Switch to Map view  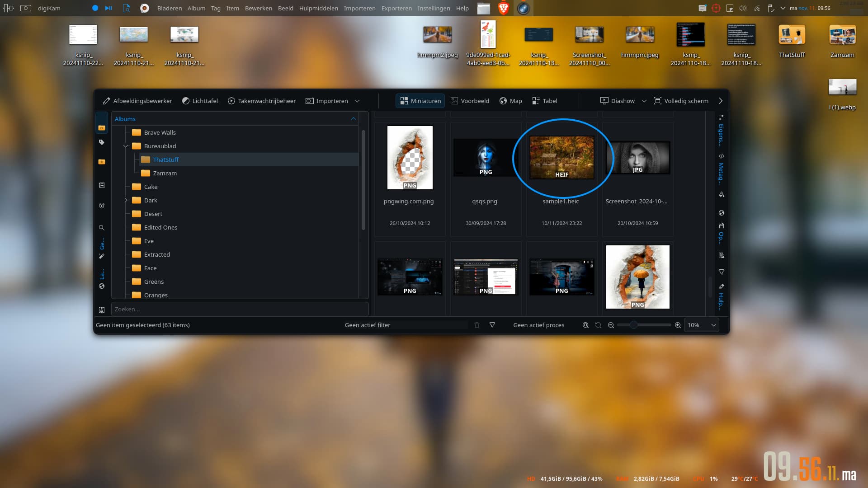(511, 101)
